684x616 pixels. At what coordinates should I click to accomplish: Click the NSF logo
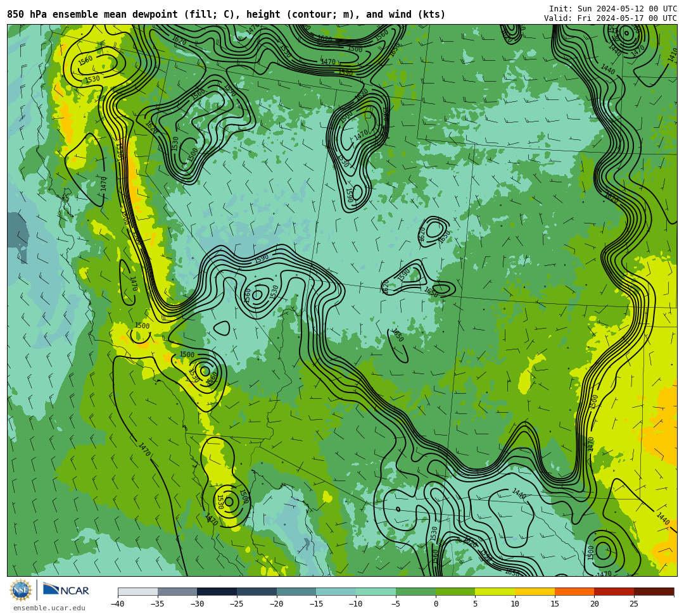point(21,590)
